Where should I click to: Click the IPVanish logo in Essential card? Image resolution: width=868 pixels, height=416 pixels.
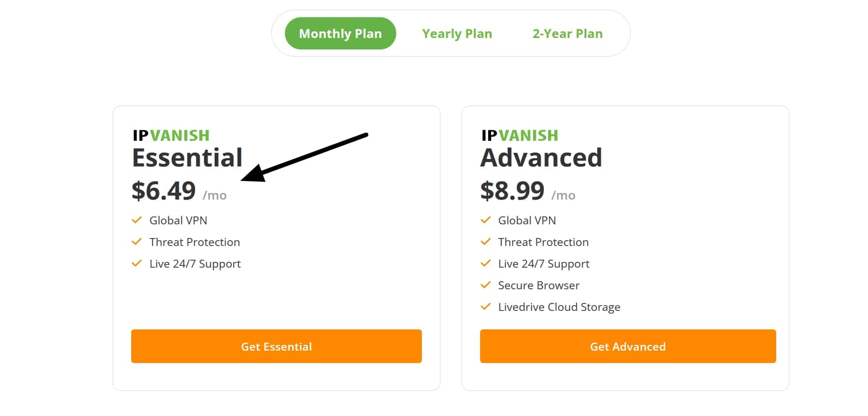171,135
